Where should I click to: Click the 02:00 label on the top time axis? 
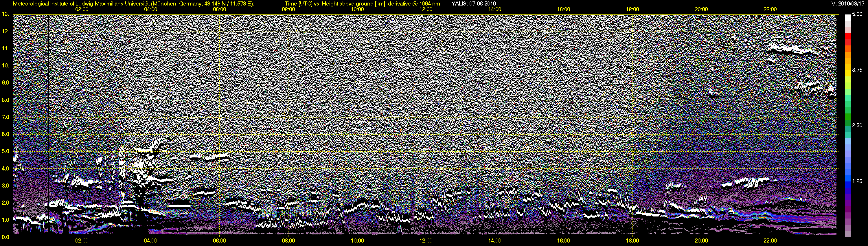click(82, 10)
